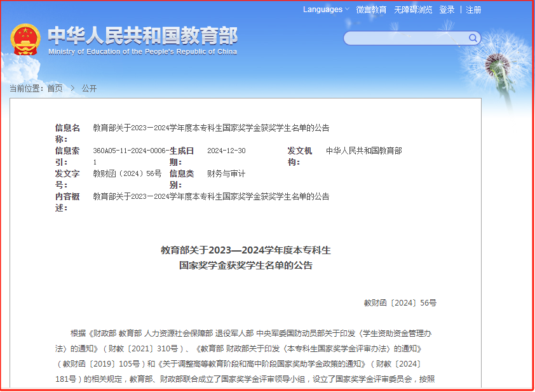The width and height of the screenshot is (535, 392).
Task: Click the English Ministry of Education subtitle
Action: tap(142, 51)
